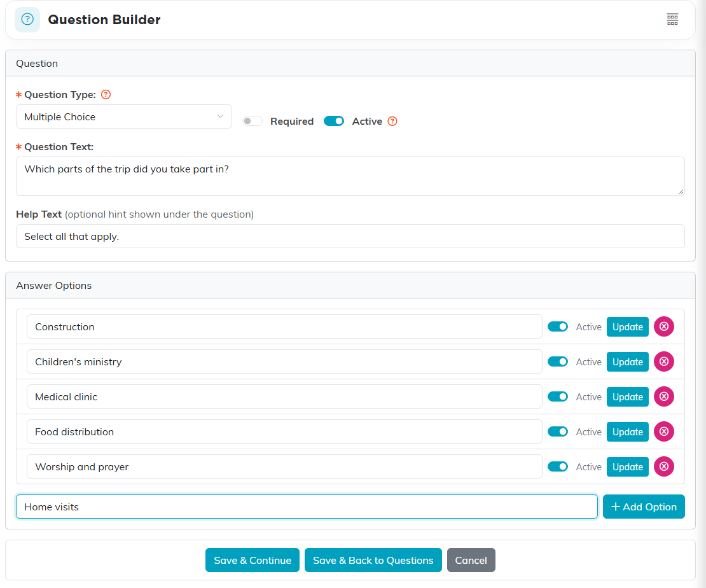
Task: Click Save & Back to Questions
Action: click(x=373, y=560)
